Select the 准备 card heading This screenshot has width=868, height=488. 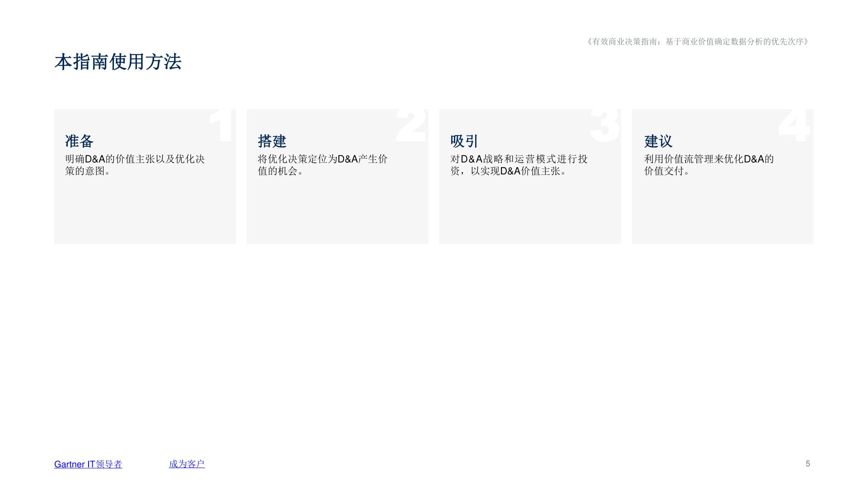80,141
